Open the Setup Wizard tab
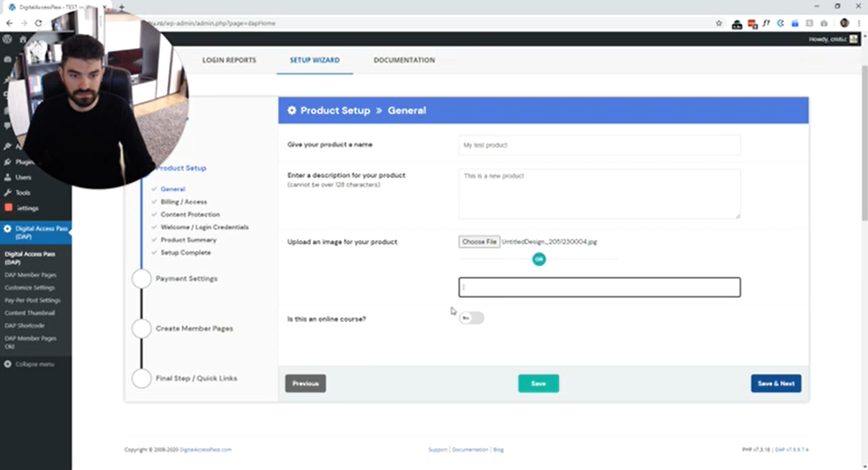The width and height of the screenshot is (868, 470). click(x=314, y=60)
